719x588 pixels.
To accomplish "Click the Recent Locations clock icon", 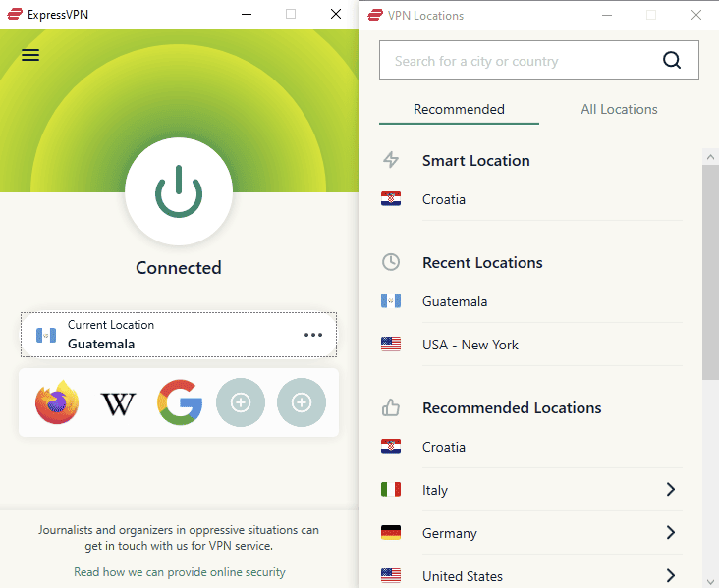I will (391, 262).
